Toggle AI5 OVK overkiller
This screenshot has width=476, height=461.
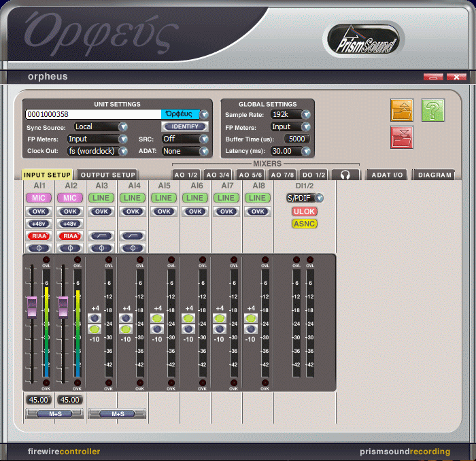coord(164,211)
